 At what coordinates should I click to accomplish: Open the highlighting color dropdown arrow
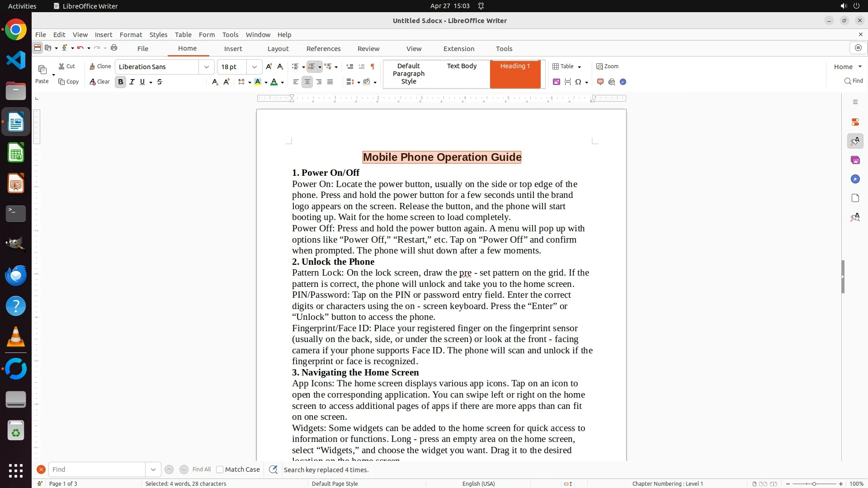(266, 82)
